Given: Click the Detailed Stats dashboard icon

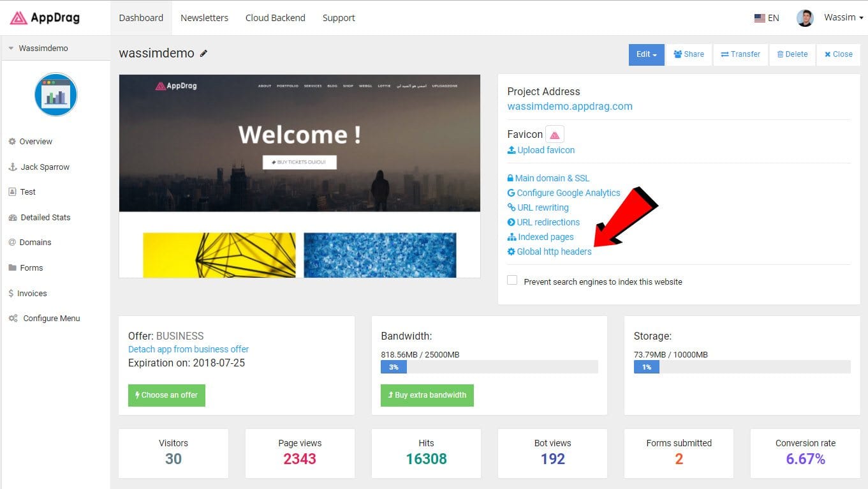Looking at the screenshot, I should click(x=13, y=218).
